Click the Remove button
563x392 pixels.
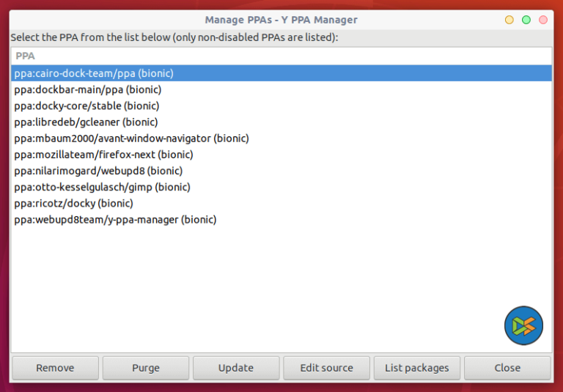(55, 368)
